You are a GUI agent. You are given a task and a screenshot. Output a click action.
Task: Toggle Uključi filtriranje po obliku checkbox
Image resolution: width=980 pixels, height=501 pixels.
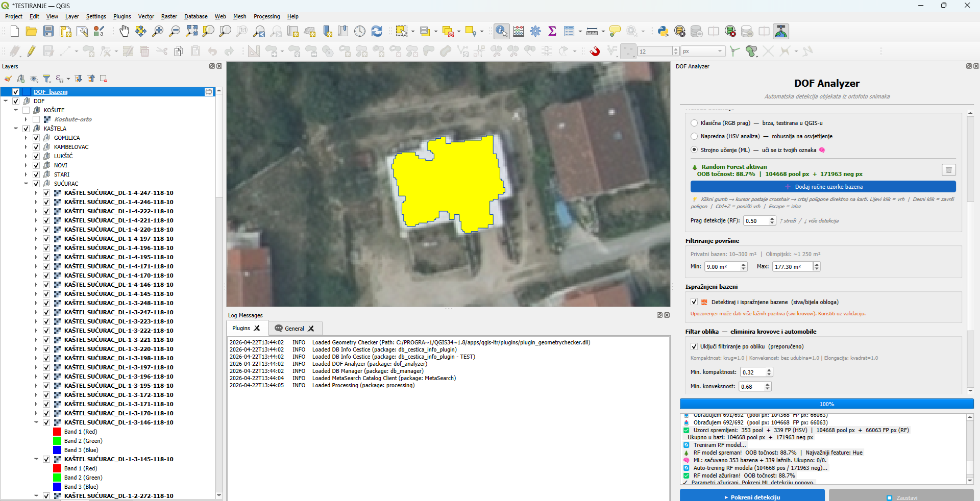(x=694, y=346)
